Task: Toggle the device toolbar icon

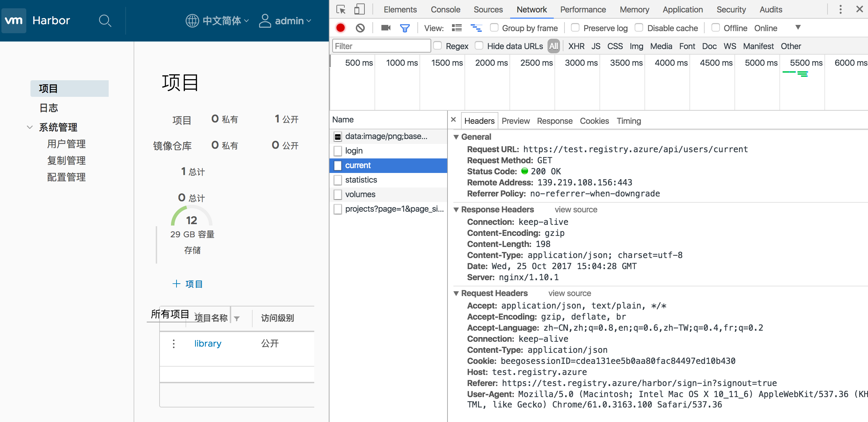Action: click(x=359, y=9)
